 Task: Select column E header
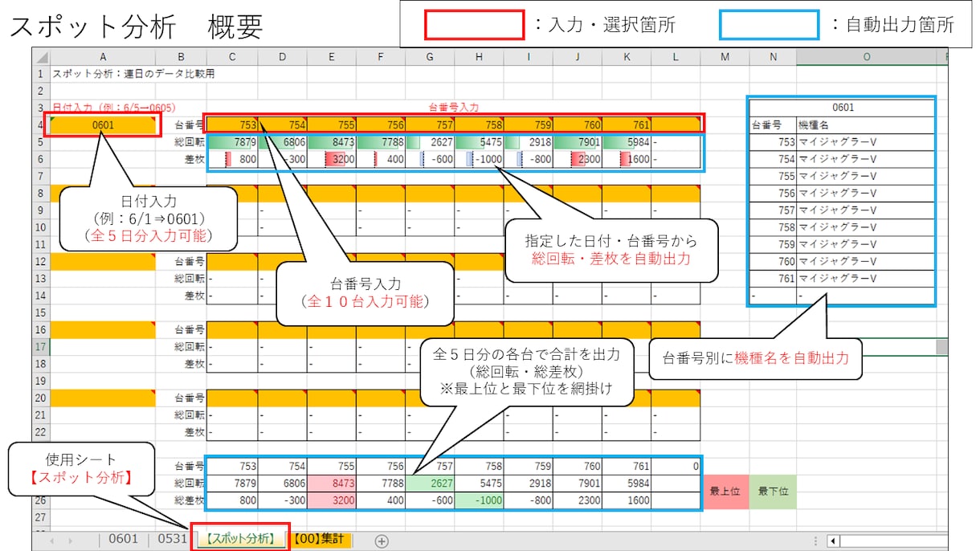(332, 57)
